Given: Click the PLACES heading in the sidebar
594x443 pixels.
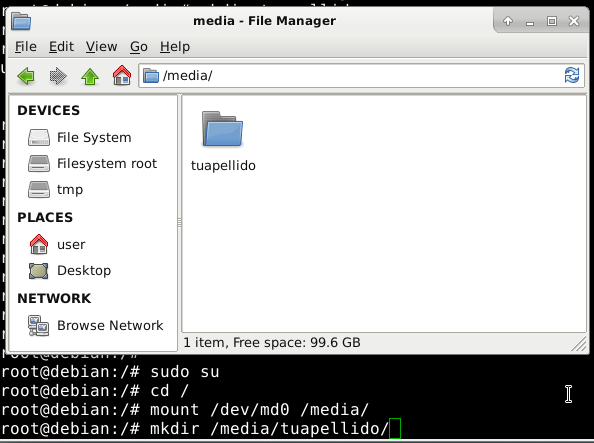Looking at the screenshot, I should click(45, 217).
